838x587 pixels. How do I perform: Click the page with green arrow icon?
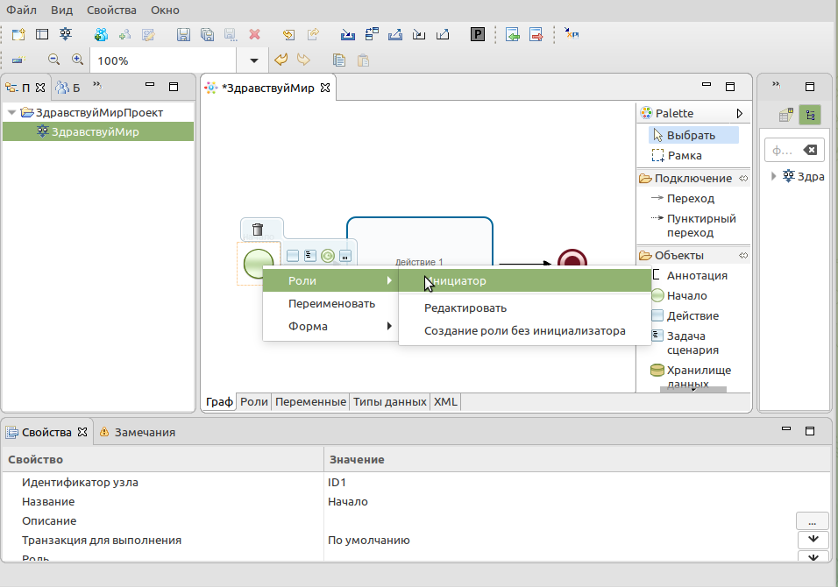[x=513, y=35]
